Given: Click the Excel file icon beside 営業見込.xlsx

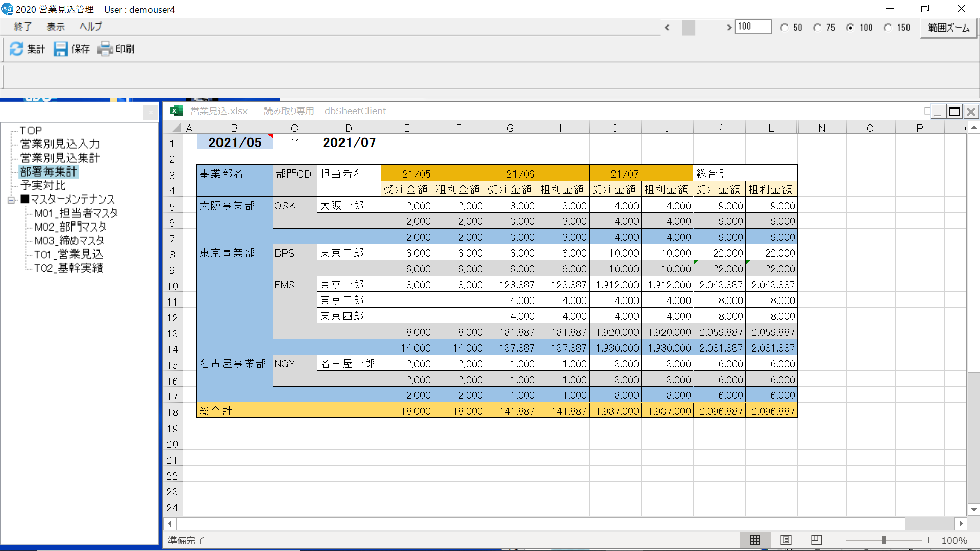Looking at the screenshot, I should (177, 111).
